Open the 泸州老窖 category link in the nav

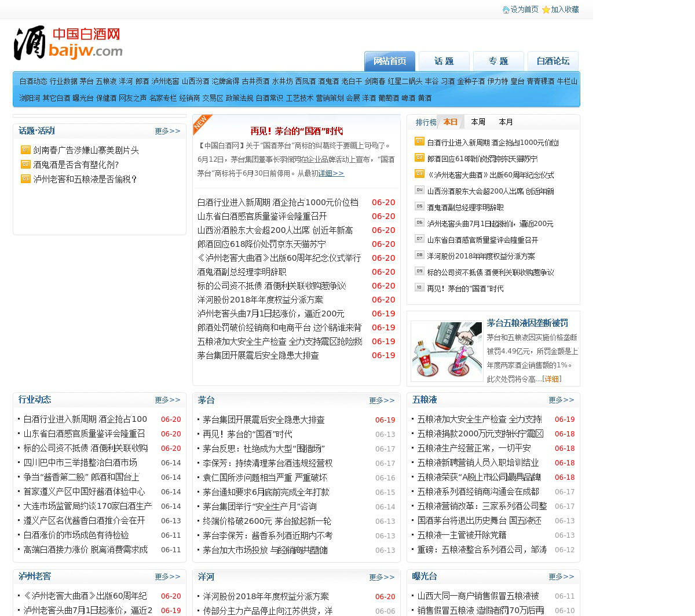[166, 82]
